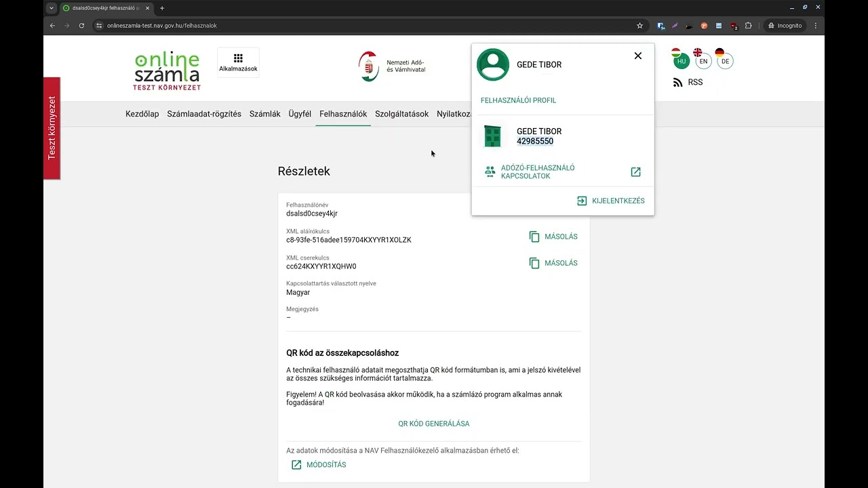Screen dimensions: 868x488
Task: Close the user profile popup
Action: tap(637, 56)
